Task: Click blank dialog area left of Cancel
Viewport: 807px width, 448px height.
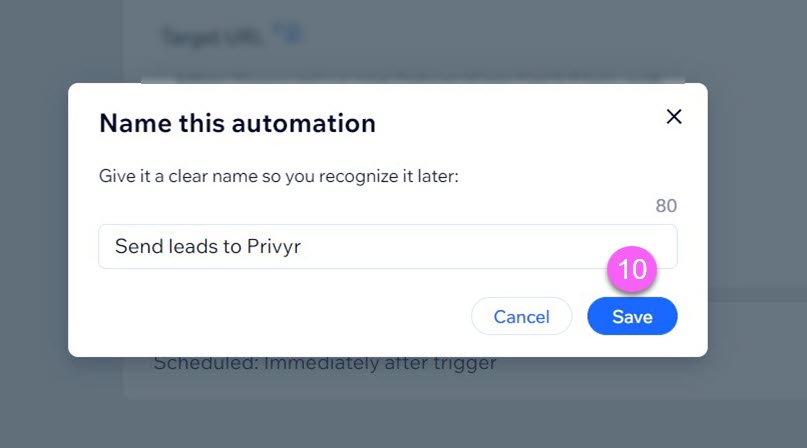Action: coord(283,316)
